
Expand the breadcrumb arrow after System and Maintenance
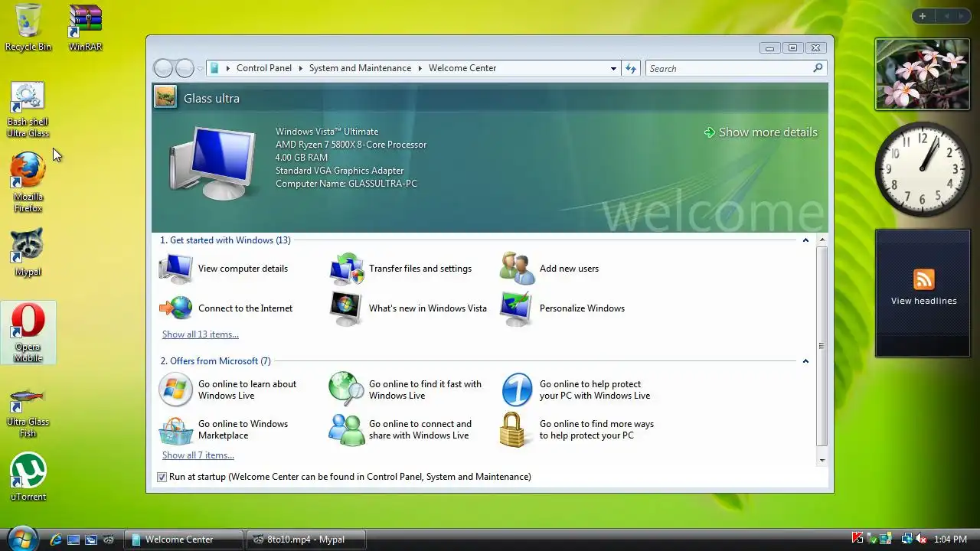click(x=420, y=68)
